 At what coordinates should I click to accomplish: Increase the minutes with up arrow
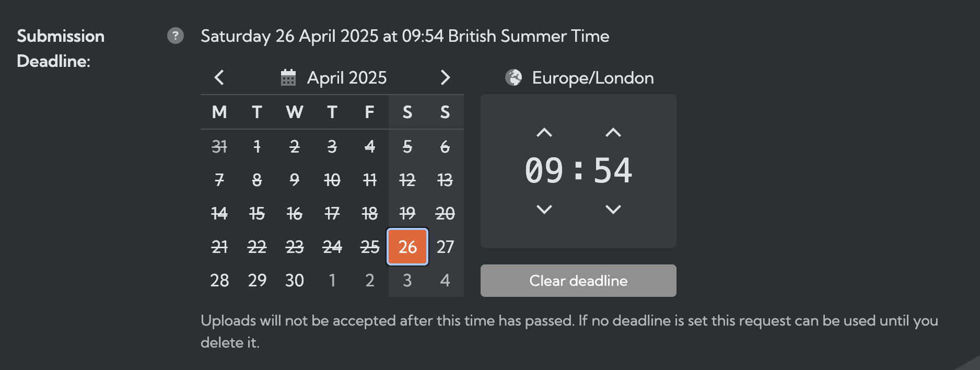coord(613,133)
